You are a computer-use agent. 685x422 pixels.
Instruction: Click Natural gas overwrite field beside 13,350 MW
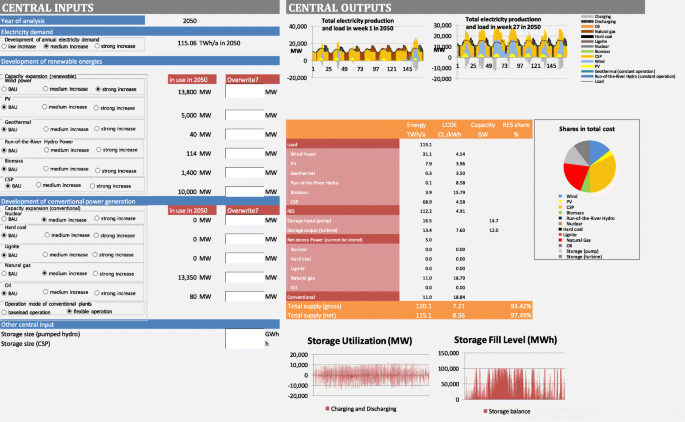(245, 277)
